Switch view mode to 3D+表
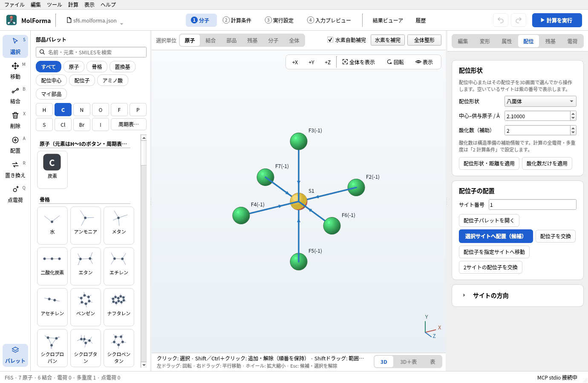This screenshot has height=383, width=588. pos(408,362)
